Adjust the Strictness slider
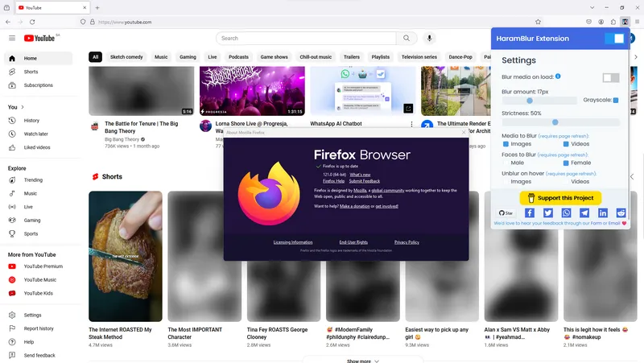The height and width of the screenshot is (363, 644). pyautogui.click(x=555, y=122)
